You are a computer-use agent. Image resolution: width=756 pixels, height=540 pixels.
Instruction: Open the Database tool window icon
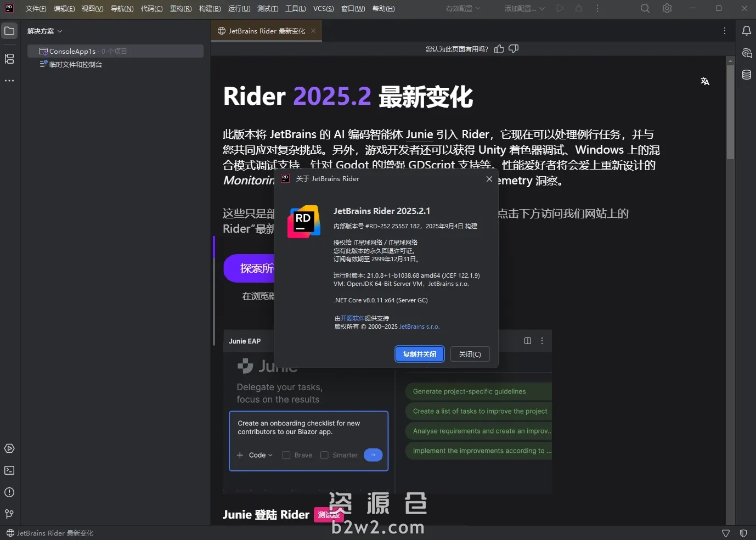(x=746, y=75)
